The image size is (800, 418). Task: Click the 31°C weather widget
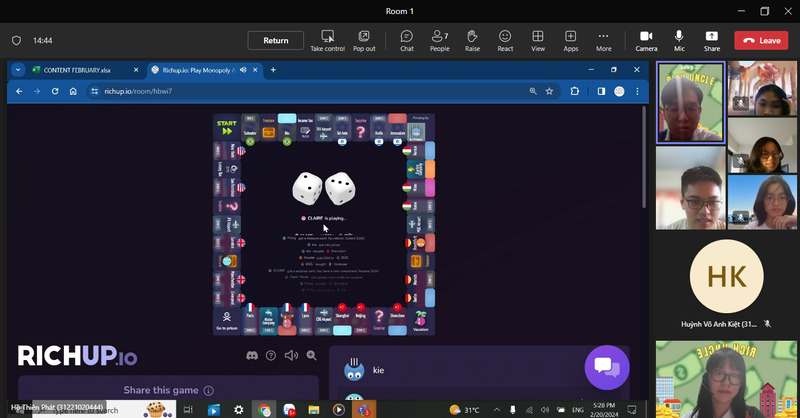pyautogui.click(x=464, y=409)
